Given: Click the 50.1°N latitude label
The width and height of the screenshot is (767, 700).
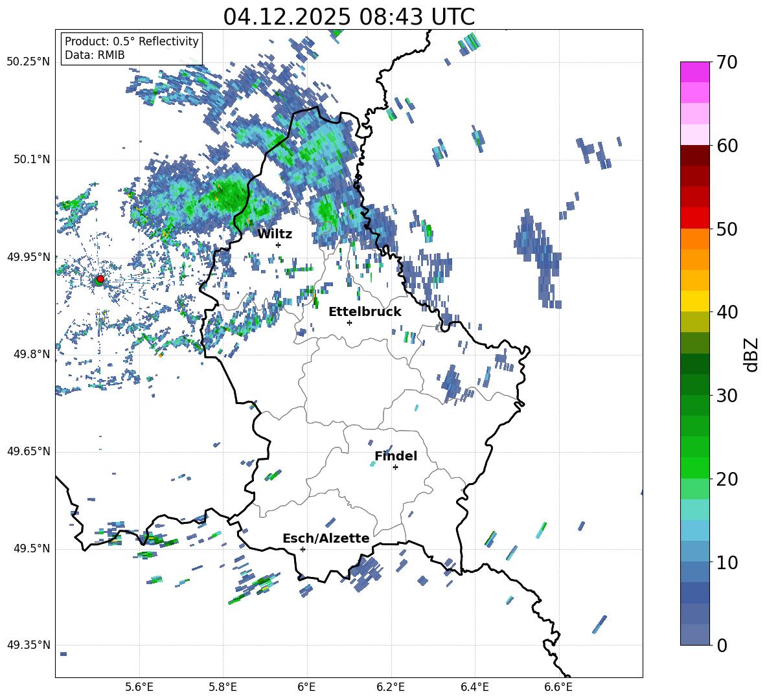Looking at the screenshot, I should (31, 159).
